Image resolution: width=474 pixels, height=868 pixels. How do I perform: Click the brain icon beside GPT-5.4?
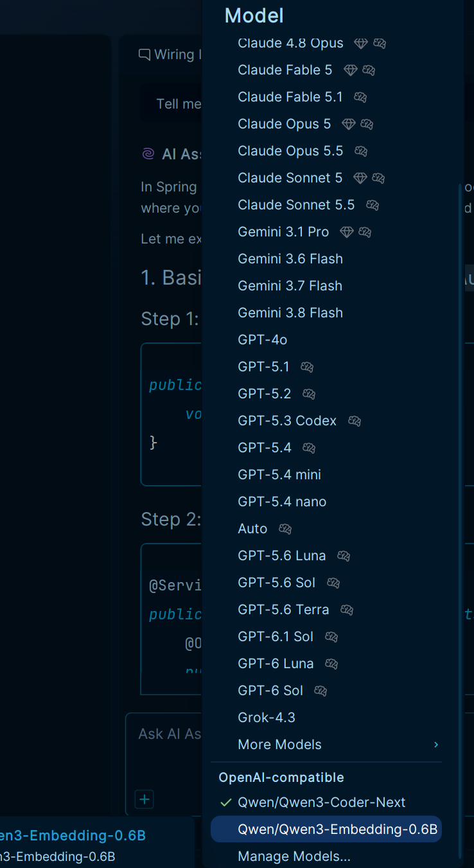point(309,448)
